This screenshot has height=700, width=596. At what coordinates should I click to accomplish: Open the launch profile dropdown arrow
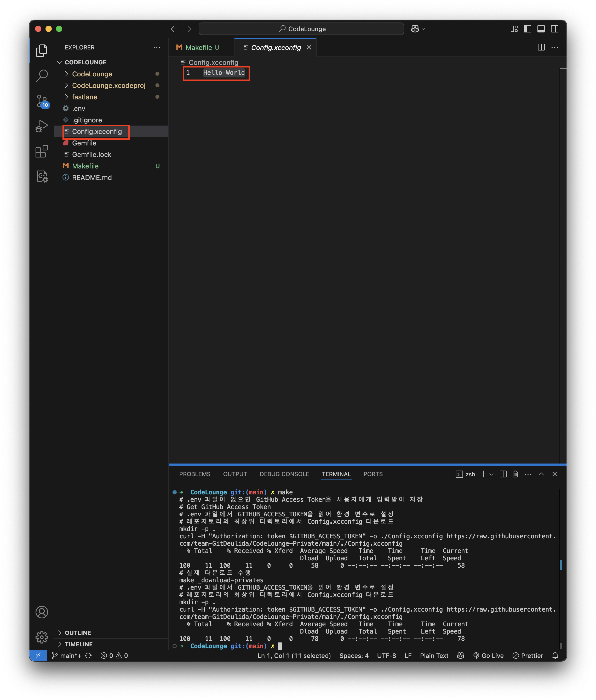click(x=491, y=474)
